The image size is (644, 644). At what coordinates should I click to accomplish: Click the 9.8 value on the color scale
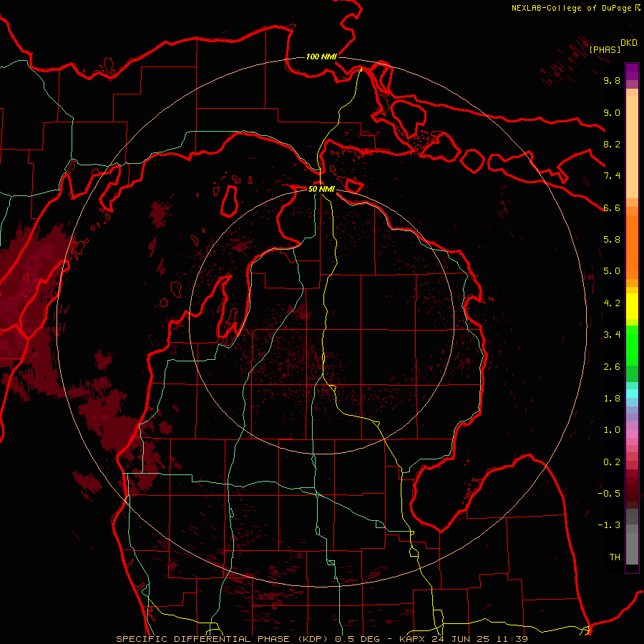[x=612, y=80]
